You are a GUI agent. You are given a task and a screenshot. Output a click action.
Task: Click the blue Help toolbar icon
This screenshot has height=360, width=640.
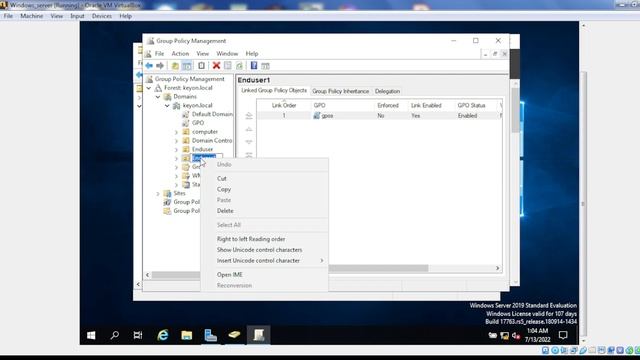click(254, 66)
